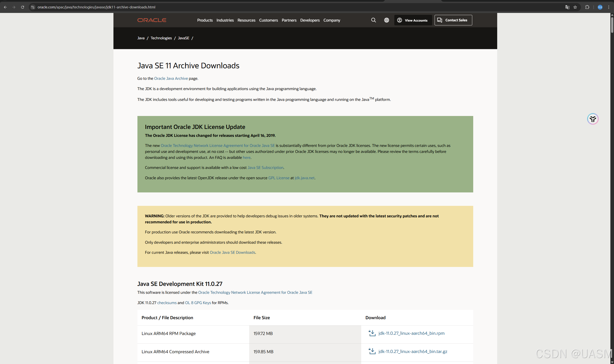Click 'Java SE 11 Archive Downloads' heading
This screenshot has height=364, width=614.
tap(188, 66)
